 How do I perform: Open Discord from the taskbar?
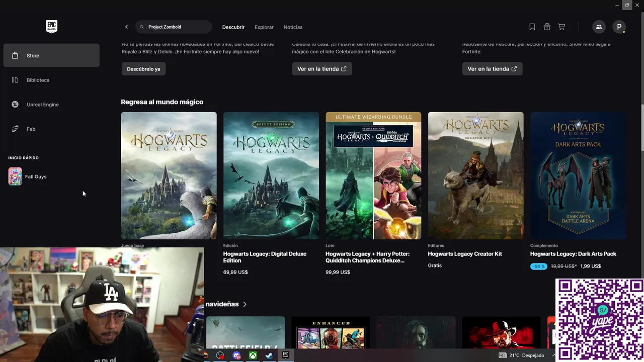[x=236, y=355]
